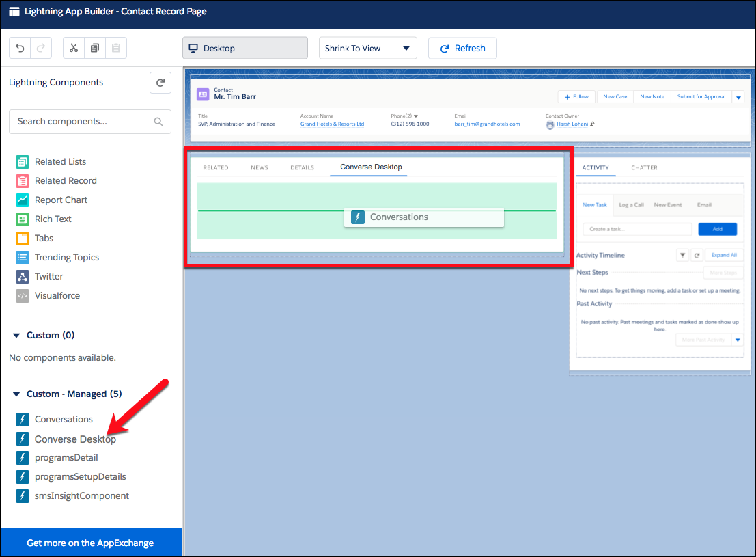This screenshot has width=756, height=557.
Task: Click the Activity Timeline filter icon
Action: pyautogui.click(x=682, y=256)
